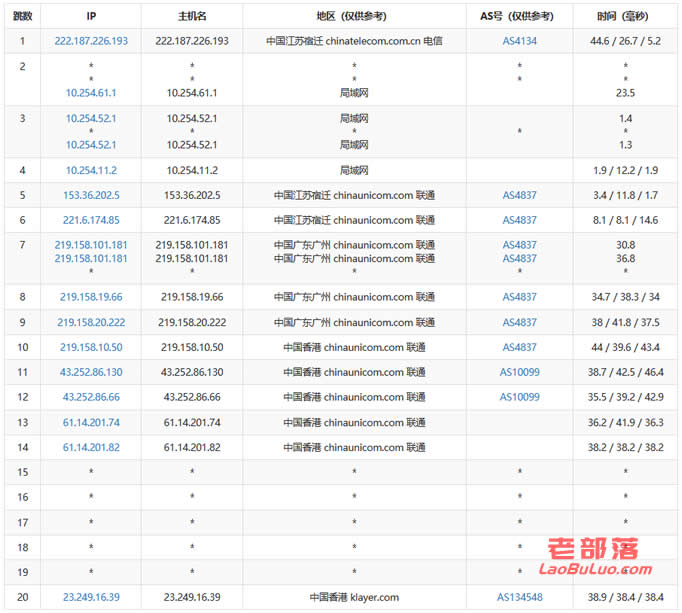Open AS4837 link in hop 9 row
Image resolution: width=682 pixels, height=613 pixels.
click(x=519, y=322)
